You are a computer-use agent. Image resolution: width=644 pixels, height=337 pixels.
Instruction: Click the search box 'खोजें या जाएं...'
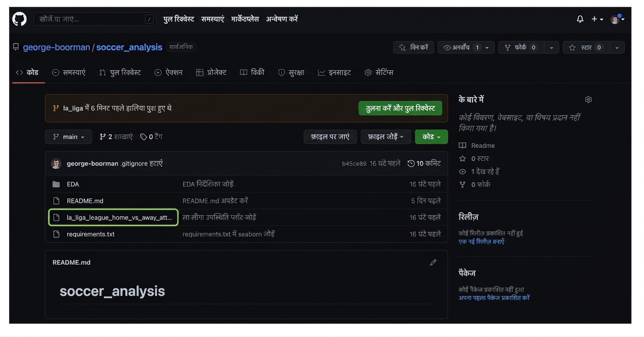tap(95, 19)
